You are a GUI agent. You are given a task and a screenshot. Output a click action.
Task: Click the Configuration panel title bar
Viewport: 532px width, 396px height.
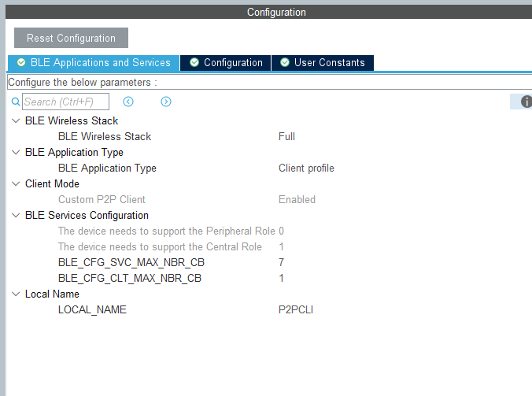click(x=268, y=13)
